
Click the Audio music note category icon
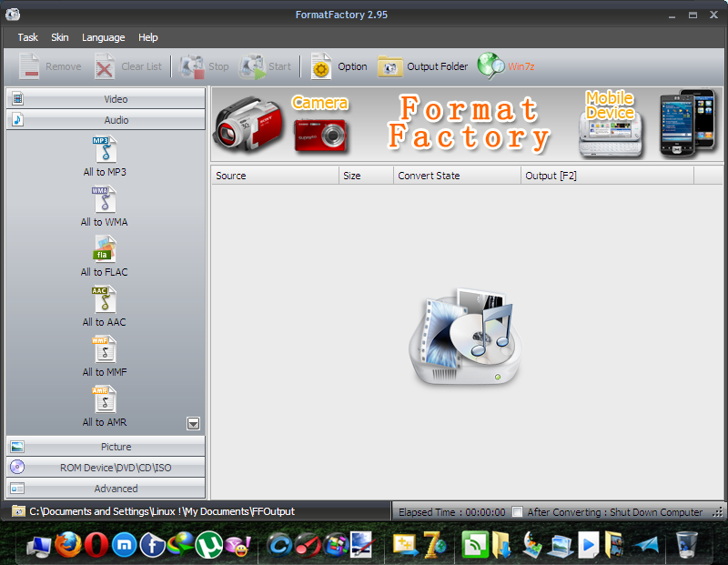[17, 119]
